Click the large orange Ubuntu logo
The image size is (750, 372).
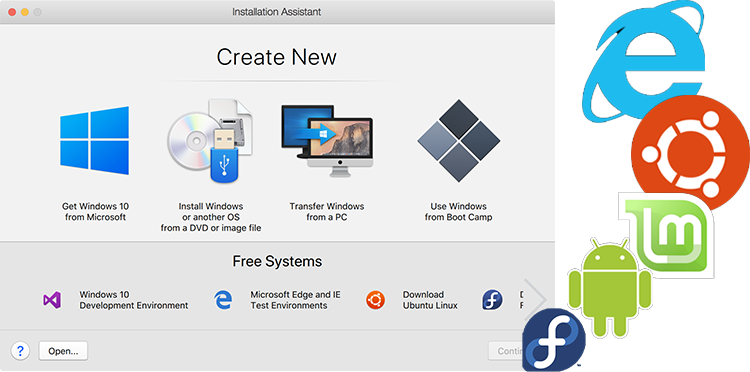[690, 154]
